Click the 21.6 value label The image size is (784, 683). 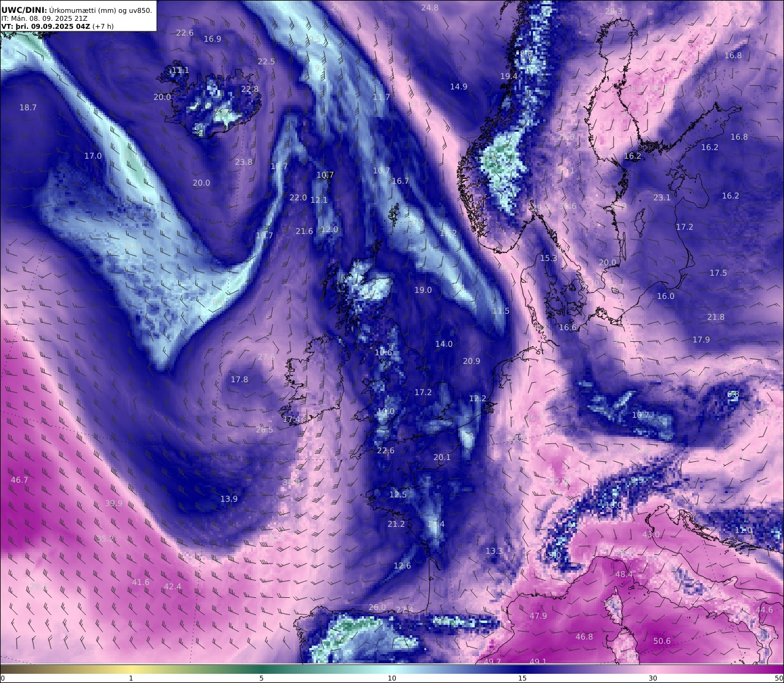point(304,231)
